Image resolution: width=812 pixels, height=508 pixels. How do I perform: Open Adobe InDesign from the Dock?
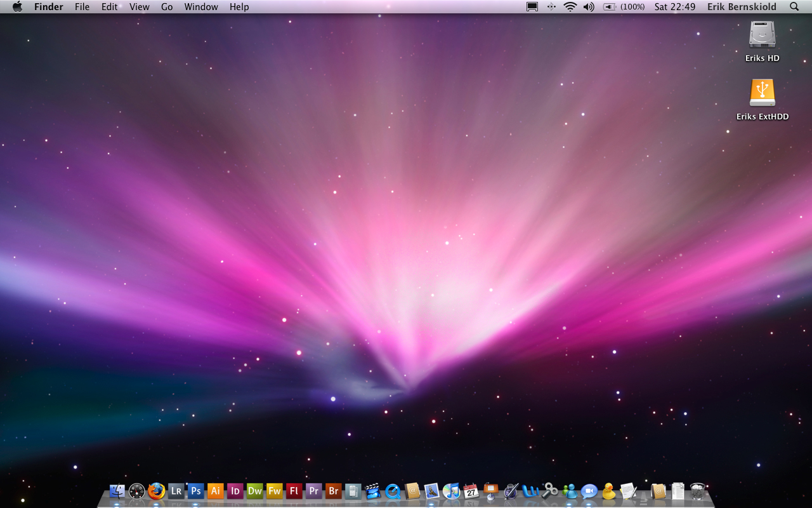pos(235,491)
